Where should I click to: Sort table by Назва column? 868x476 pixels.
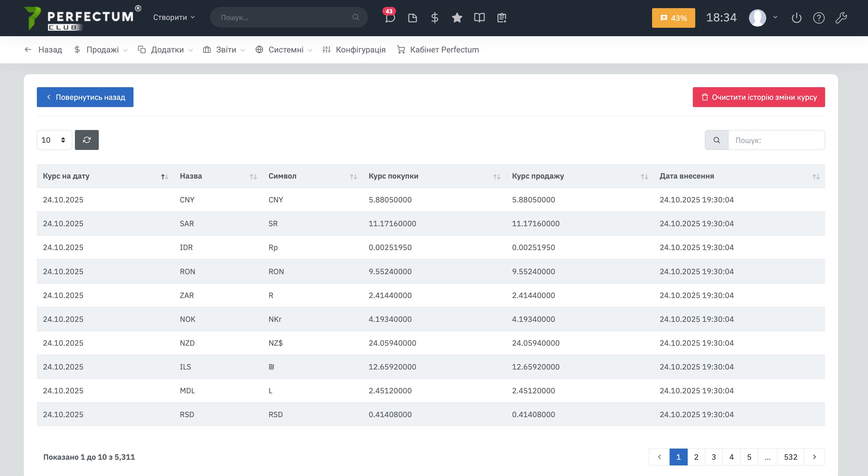tap(218, 176)
